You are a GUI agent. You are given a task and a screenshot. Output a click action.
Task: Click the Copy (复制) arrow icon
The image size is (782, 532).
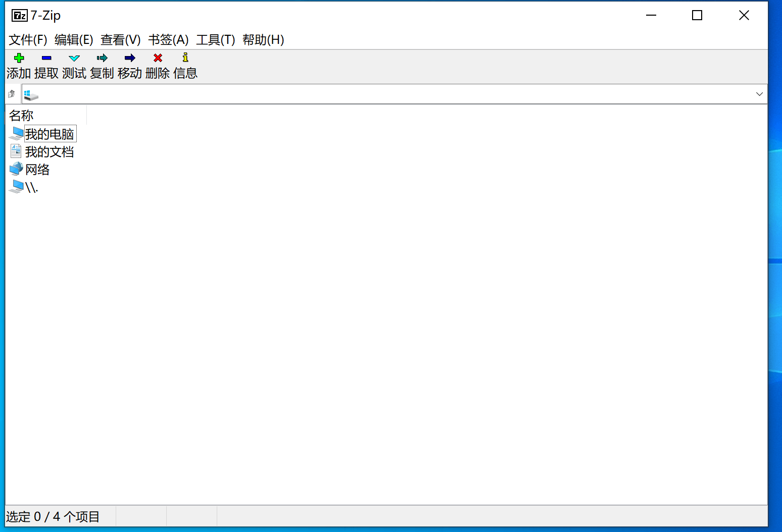pos(102,58)
